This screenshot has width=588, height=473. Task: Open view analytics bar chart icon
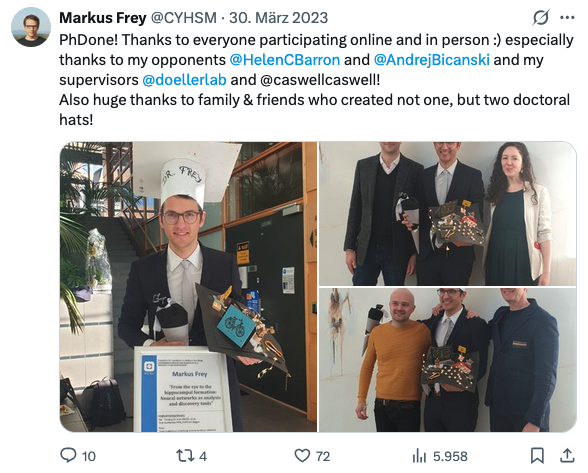tap(419, 456)
